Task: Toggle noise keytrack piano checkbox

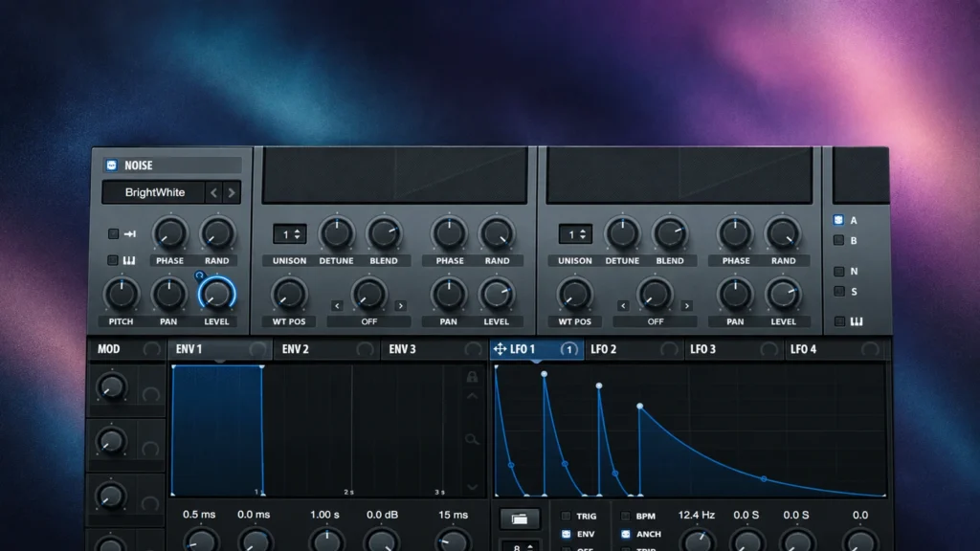Action: point(113,260)
